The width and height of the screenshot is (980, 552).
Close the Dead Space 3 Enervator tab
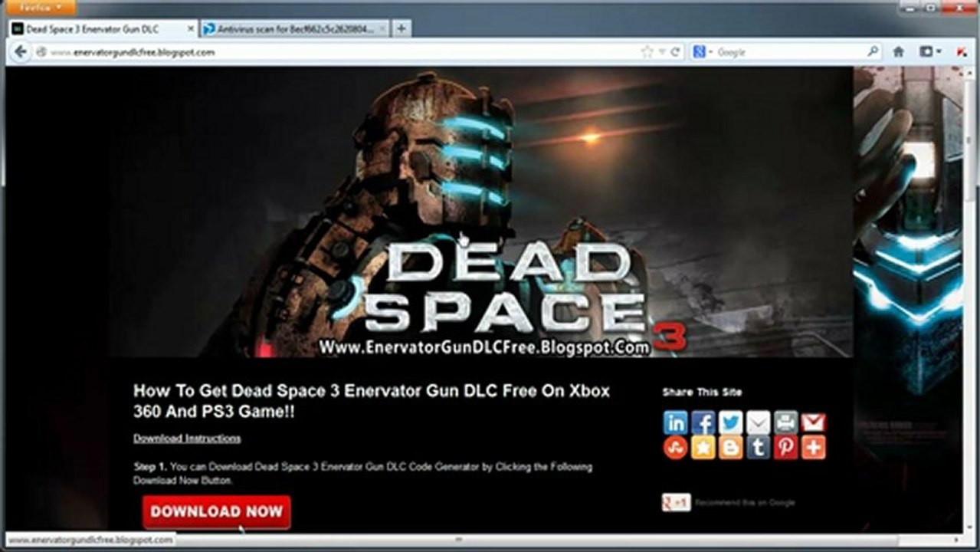tap(191, 29)
